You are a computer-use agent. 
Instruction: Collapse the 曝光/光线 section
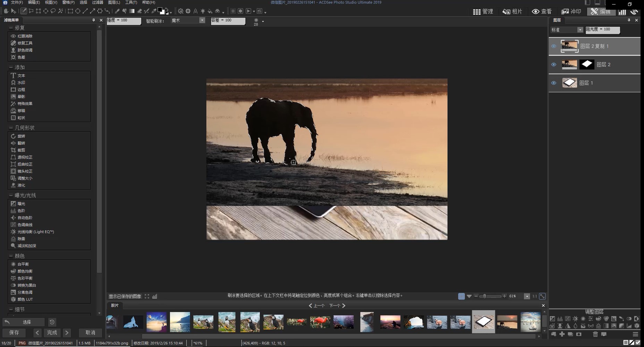point(11,195)
